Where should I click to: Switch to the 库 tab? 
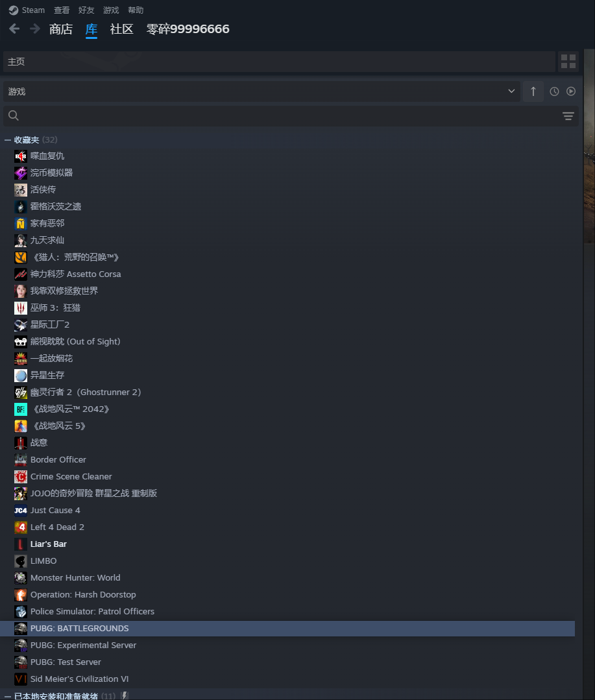coord(91,29)
